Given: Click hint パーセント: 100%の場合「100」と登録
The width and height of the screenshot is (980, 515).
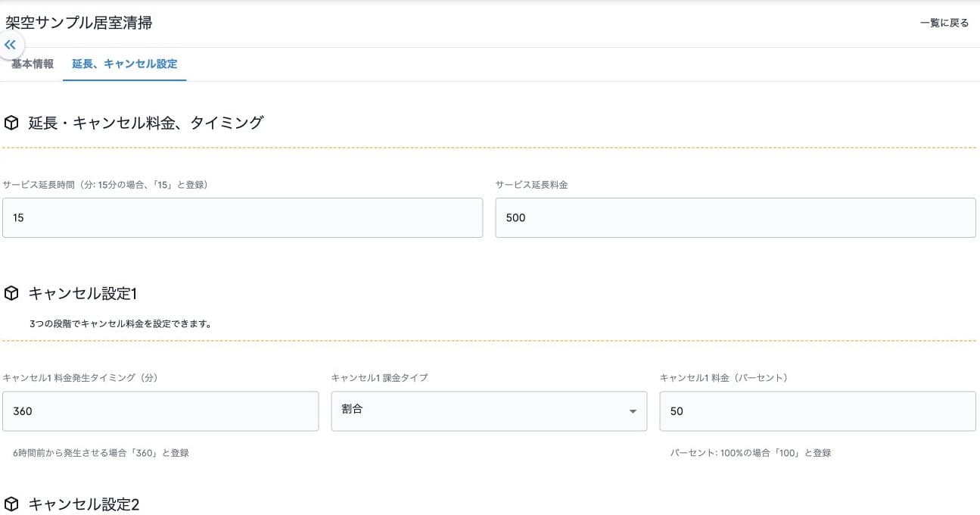Looking at the screenshot, I should coord(751,453).
